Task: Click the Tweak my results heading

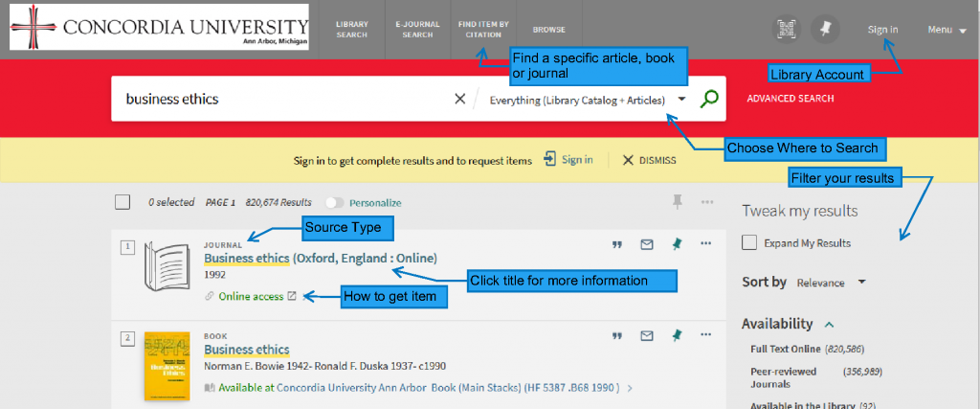Action: click(799, 211)
